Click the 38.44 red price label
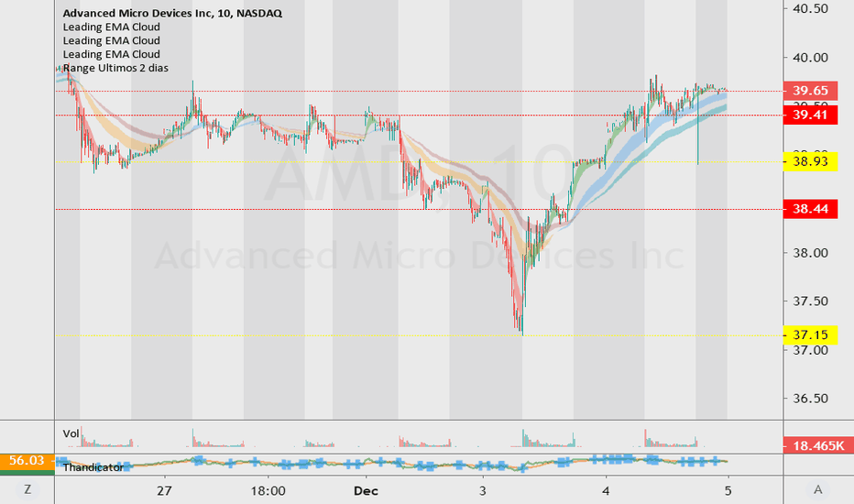Viewport: 854px width, 504px height. point(810,209)
